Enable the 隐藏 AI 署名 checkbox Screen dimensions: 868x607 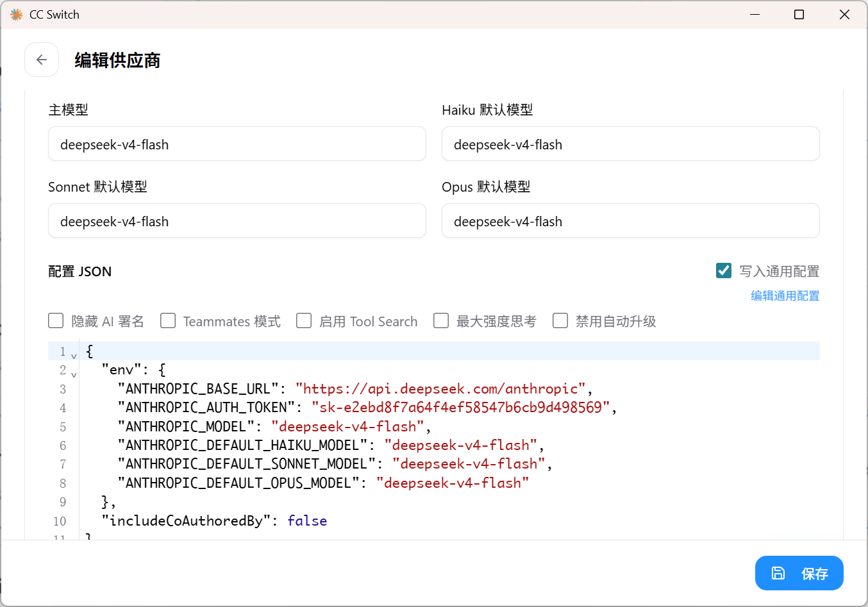coord(56,320)
